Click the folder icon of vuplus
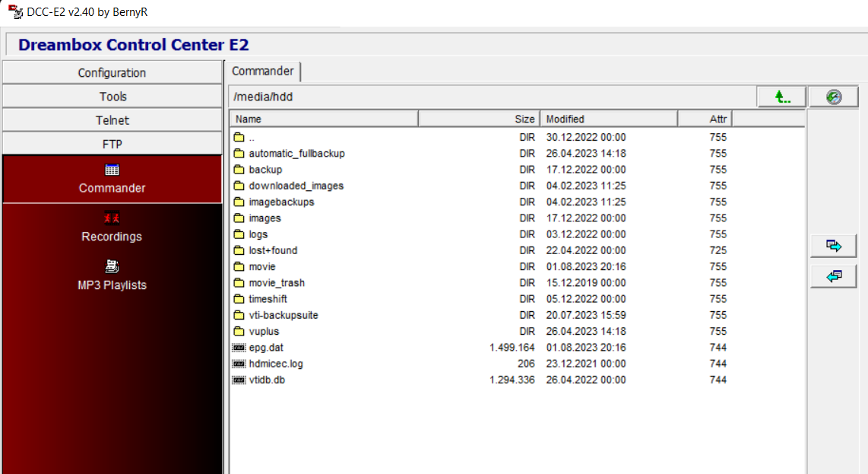This screenshot has width=868, height=474. coord(239,331)
